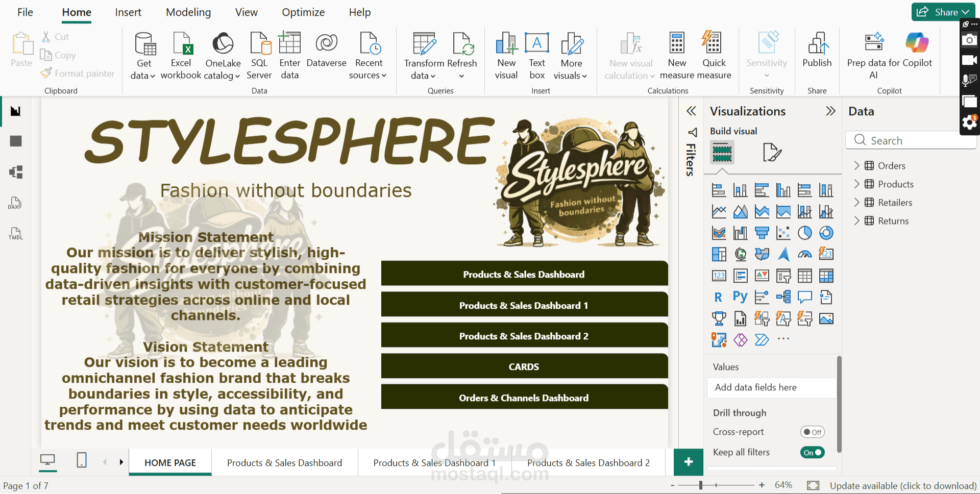The width and height of the screenshot is (980, 494).
Task: Click Enter data icon
Action: [x=289, y=56]
